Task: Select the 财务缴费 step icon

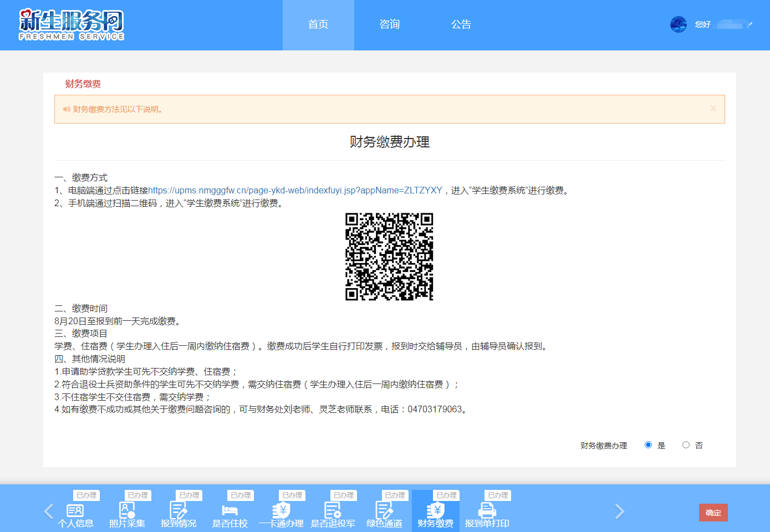Action: pos(436,510)
